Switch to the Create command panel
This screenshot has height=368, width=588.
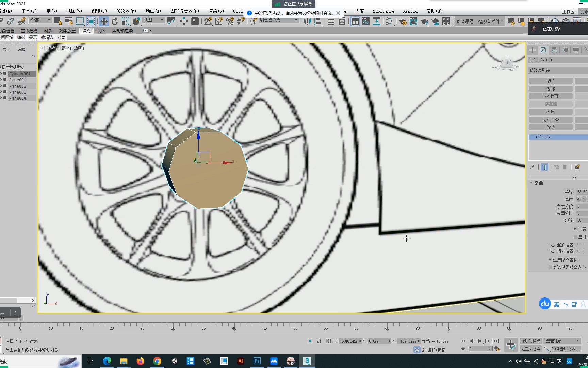[x=533, y=50]
